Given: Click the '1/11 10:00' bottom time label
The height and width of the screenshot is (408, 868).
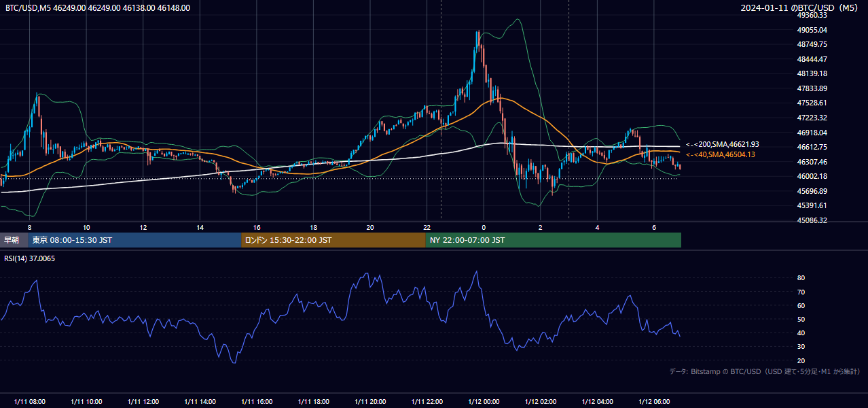Looking at the screenshot, I should (x=86, y=402).
